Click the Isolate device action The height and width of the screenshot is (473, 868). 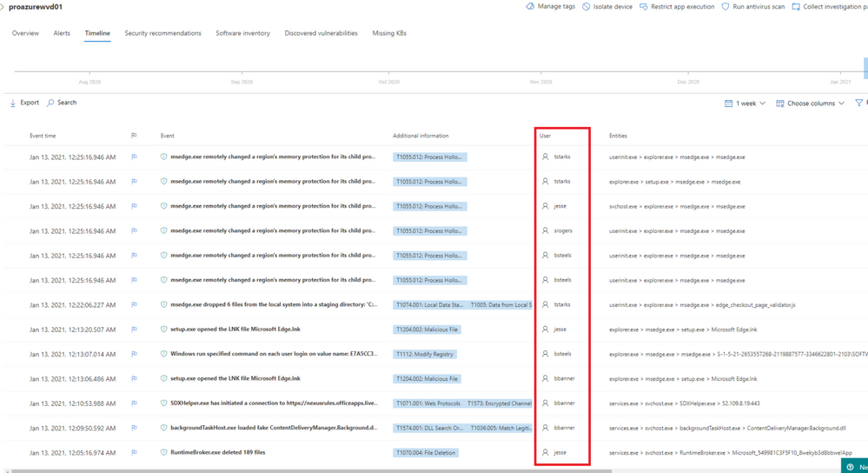click(607, 7)
